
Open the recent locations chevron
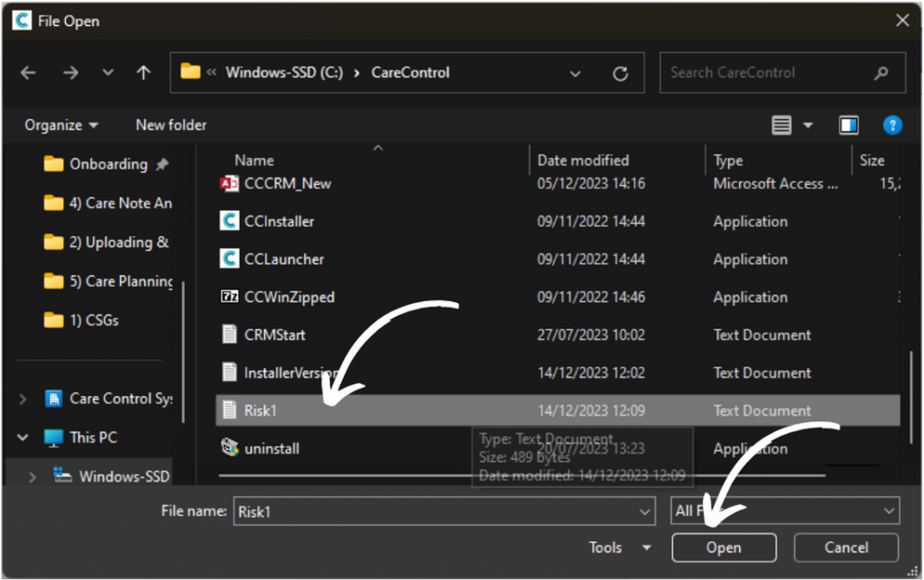[x=107, y=73]
